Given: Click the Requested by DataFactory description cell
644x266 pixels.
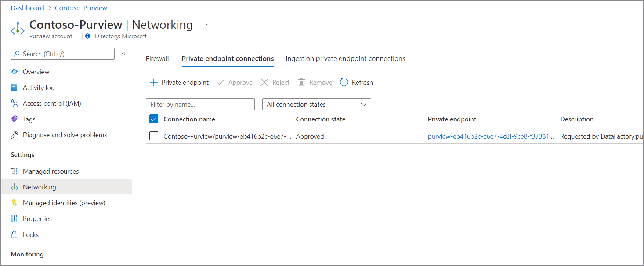Looking at the screenshot, I should pos(601,136).
